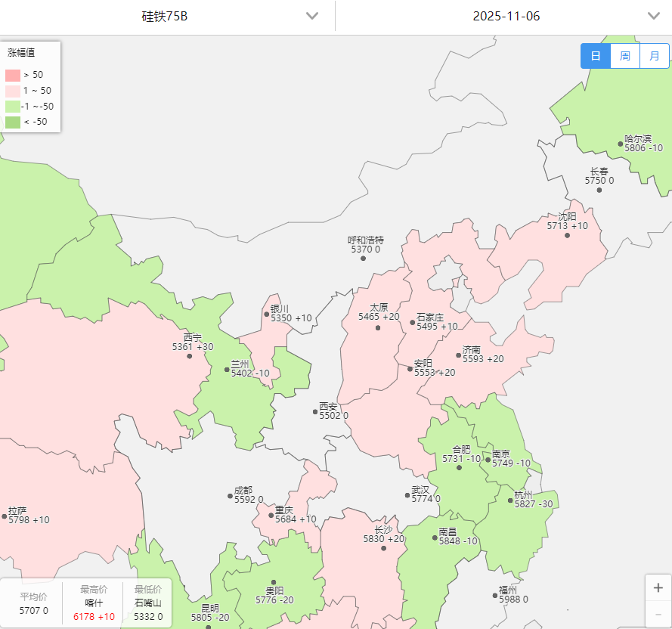
Task: Select the 济南 city marker dot
Action: pyautogui.click(x=458, y=355)
